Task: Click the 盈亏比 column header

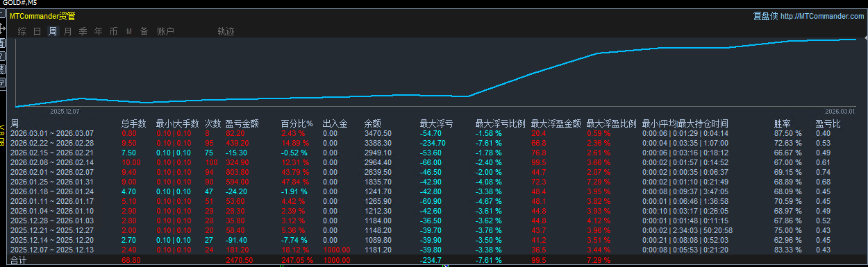Action: [x=828, y=123]
